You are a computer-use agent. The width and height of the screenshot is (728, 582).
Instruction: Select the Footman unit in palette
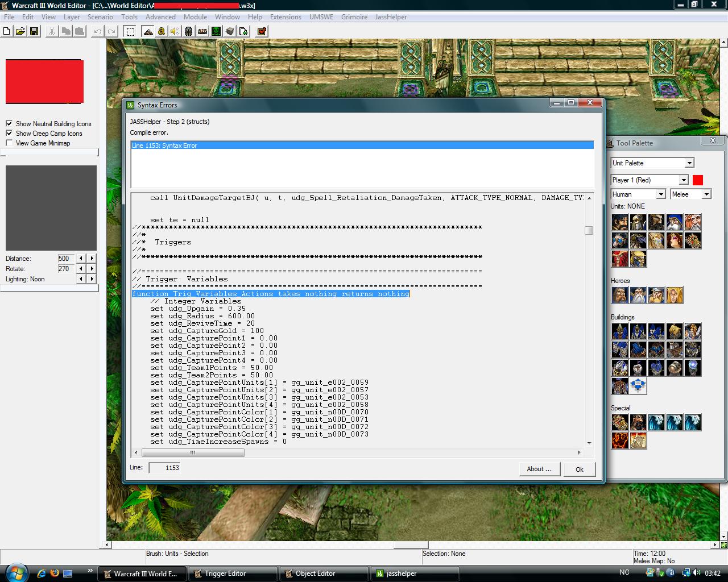[638, 222]
